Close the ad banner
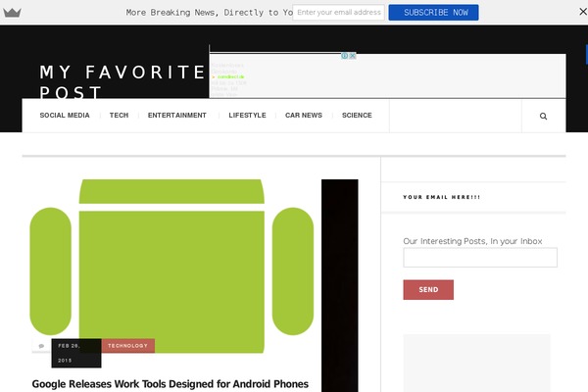 coord(353,56)
